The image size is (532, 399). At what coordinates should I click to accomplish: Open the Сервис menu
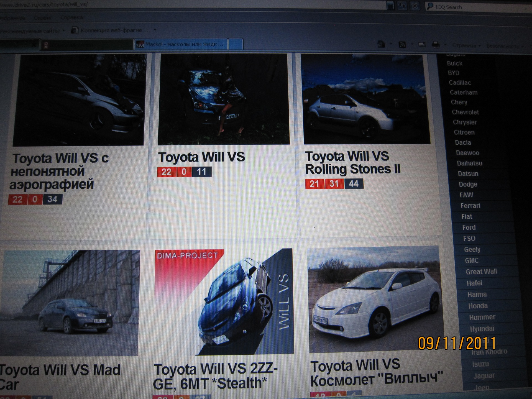[43, 17]
